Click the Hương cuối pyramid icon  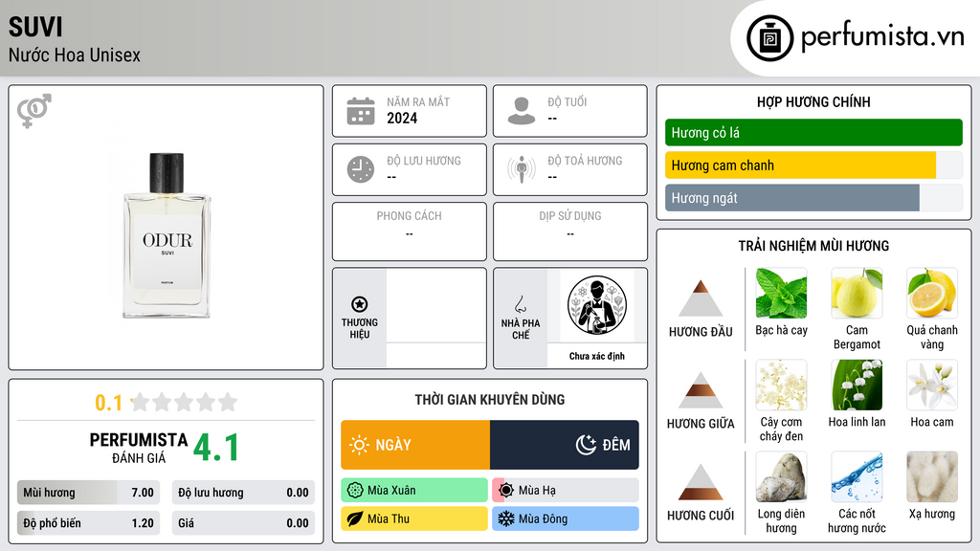coord(701,482)
